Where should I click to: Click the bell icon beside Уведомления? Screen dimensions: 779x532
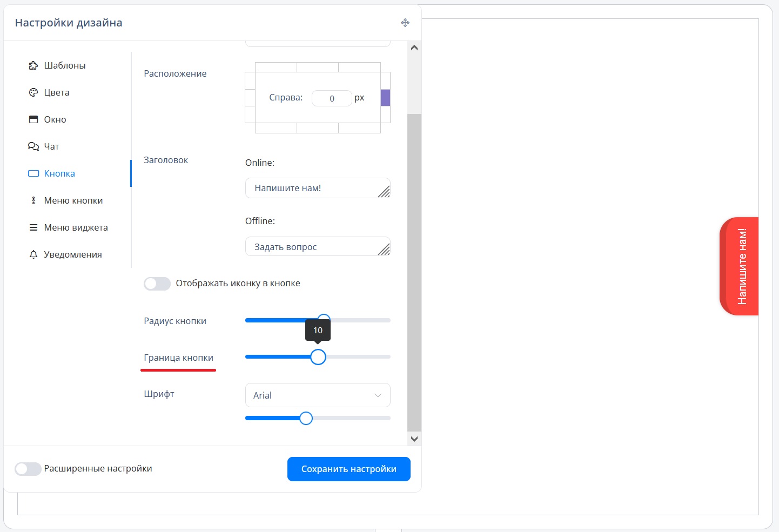(33, 254)
